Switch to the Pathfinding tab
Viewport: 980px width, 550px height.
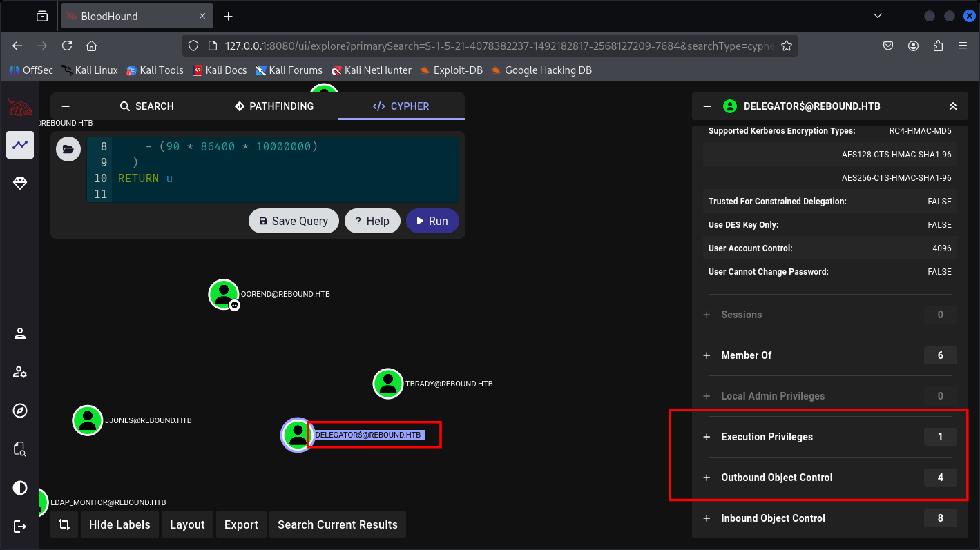[274, 106]
